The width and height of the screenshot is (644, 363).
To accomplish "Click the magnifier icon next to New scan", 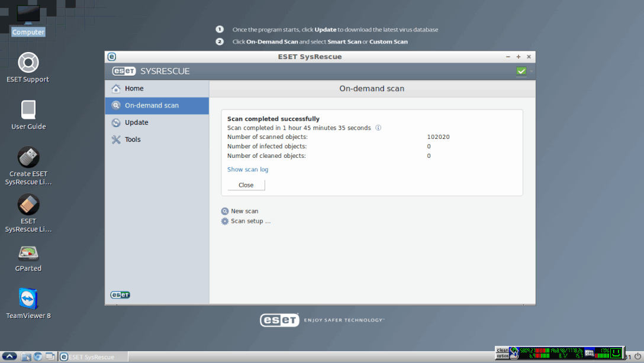I will pos(225,211).
